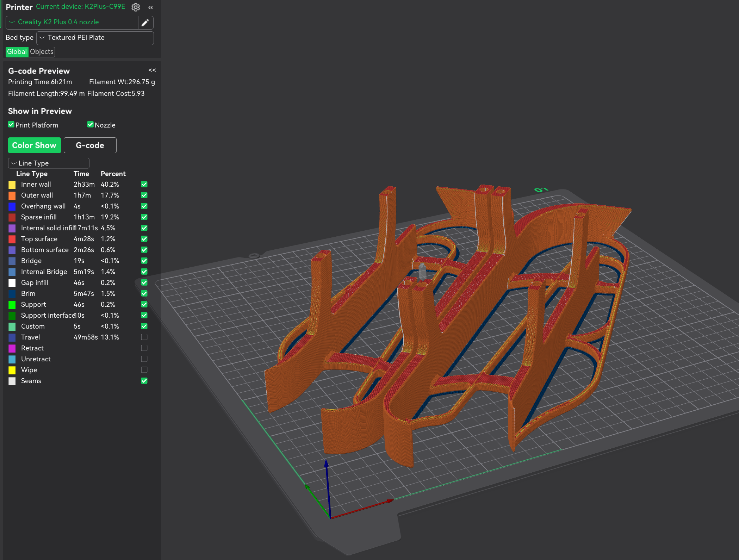This screenshot has height=560, width=739.
Task: Open the Bed type dropdown
Action: (x=95, y=38)
